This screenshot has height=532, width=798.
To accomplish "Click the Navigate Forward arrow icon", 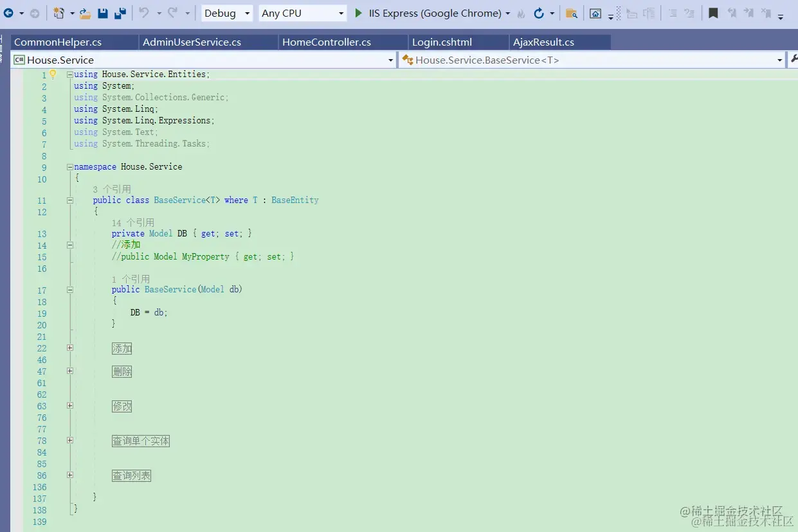I will (35, 13).
